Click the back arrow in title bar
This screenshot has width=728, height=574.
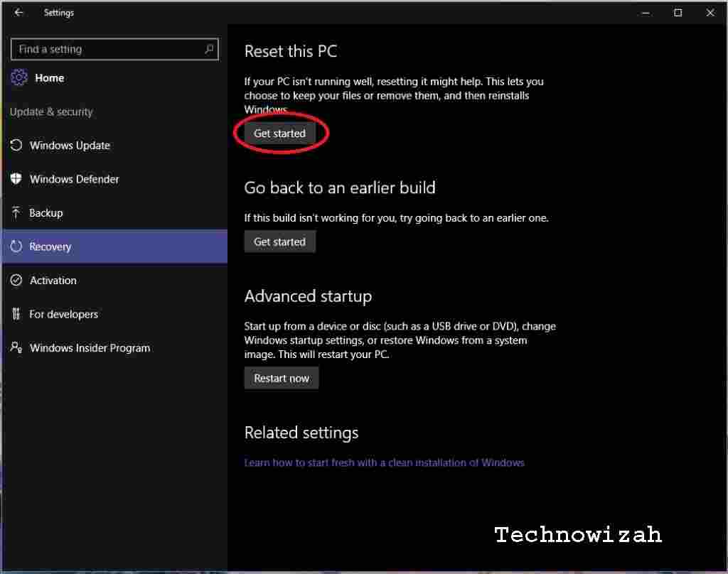coord(19,13)
